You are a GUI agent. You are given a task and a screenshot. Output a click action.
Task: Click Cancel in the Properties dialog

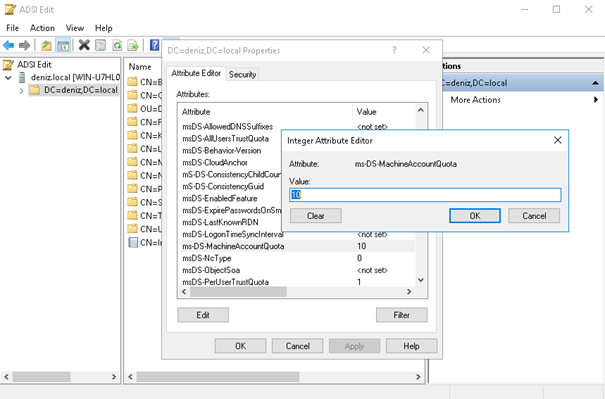tap(297, 346)
